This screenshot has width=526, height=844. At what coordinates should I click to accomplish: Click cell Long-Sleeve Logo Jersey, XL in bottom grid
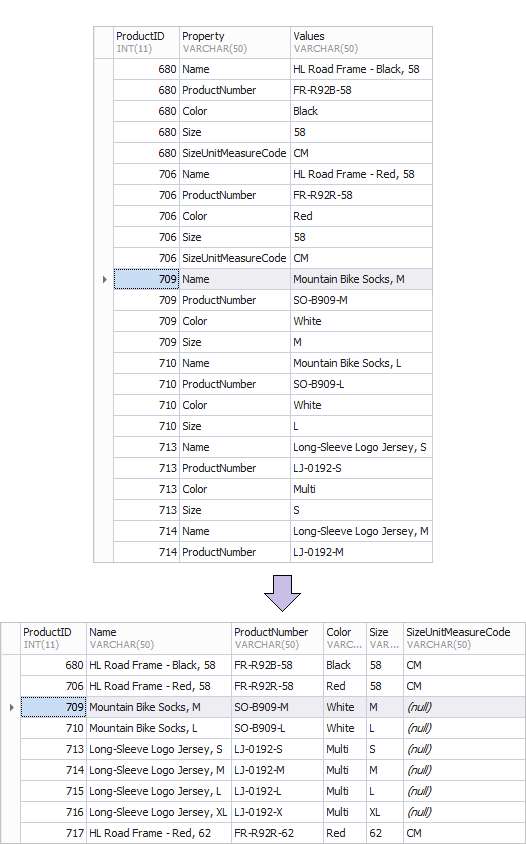tap(159, 812)
